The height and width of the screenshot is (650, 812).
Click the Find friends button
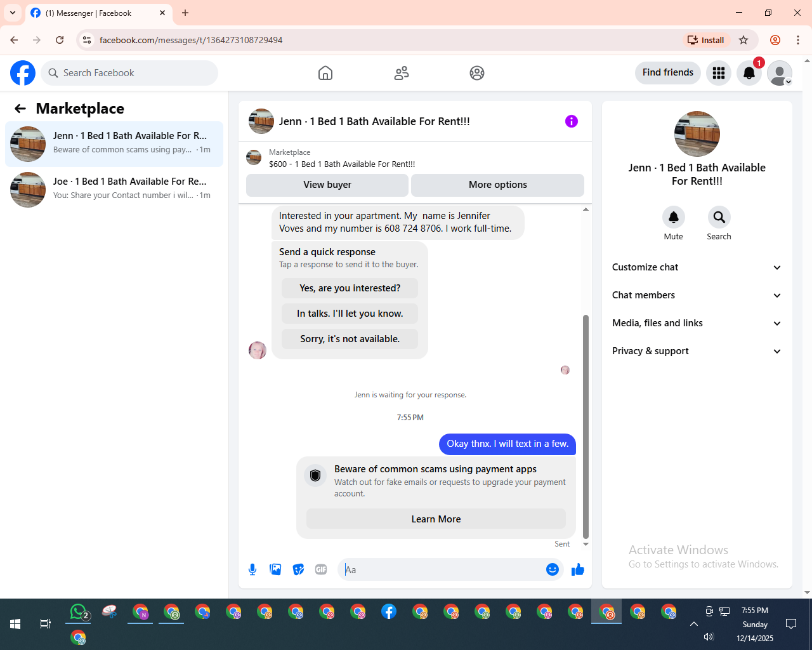tap(668, 72)
